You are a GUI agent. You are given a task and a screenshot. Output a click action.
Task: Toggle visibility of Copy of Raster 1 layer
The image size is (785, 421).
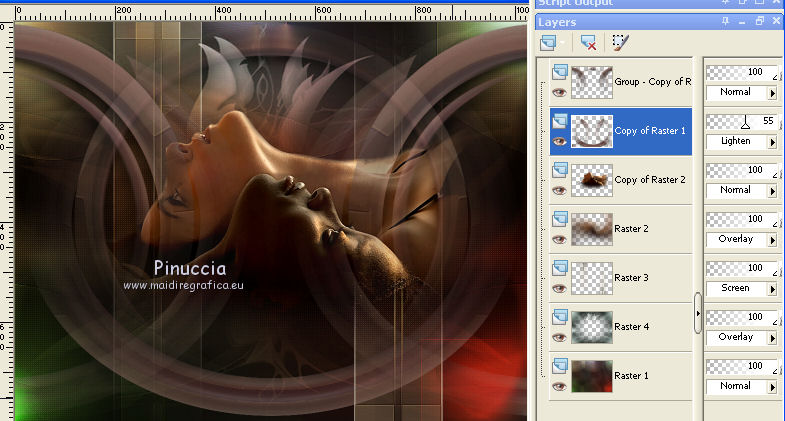click(x=559, y=141)
